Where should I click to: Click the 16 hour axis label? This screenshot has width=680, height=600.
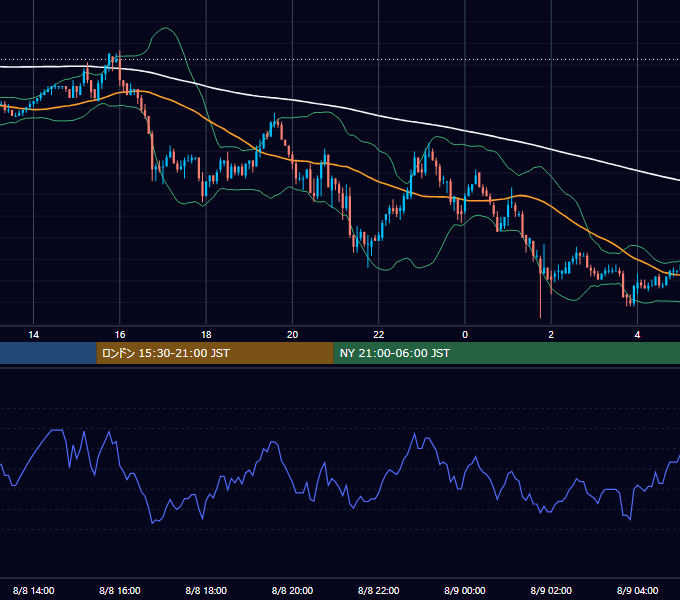point(120,335)
